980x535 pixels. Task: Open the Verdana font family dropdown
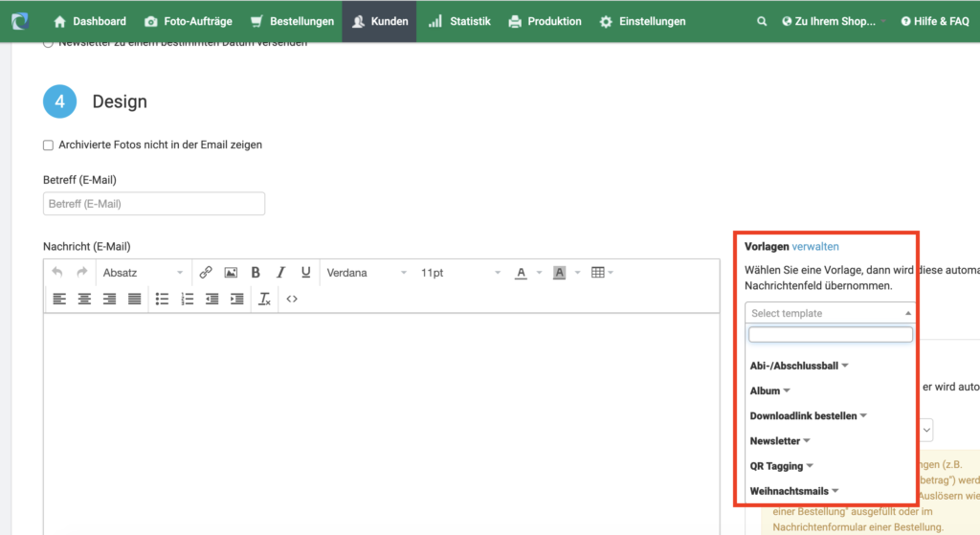pos(367,273)
